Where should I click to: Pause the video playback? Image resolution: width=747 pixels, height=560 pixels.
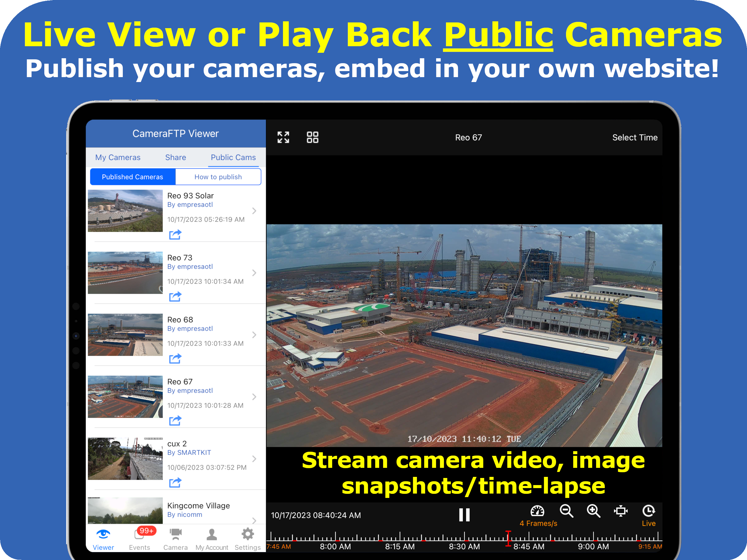tap(464, 515)
